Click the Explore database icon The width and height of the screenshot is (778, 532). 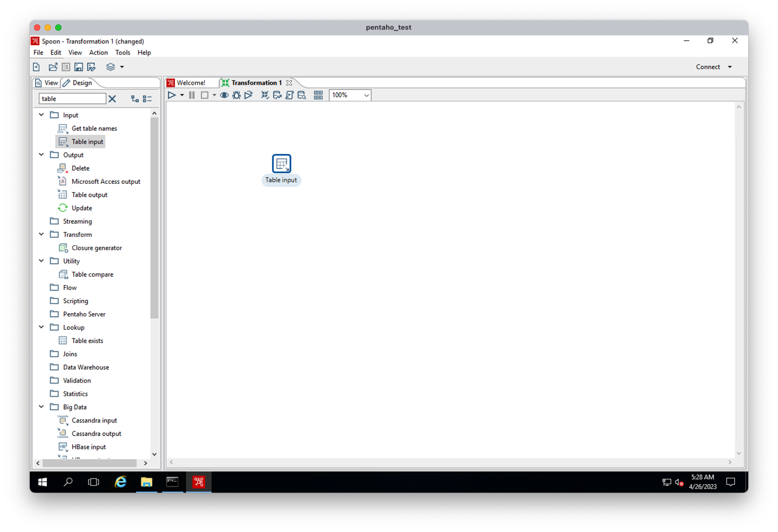tap(302, 95)
